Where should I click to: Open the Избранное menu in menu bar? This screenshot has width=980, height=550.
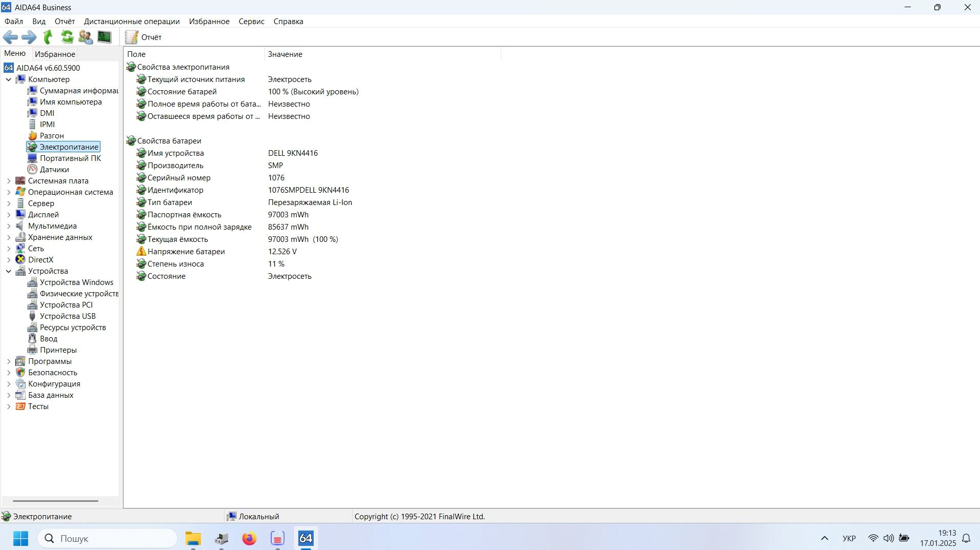[x=209, y=22]
